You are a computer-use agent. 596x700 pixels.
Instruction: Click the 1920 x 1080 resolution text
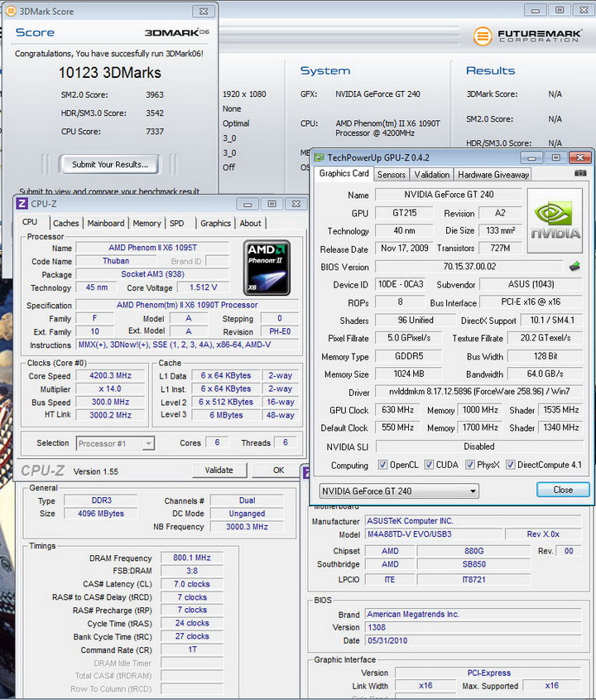tap(244, 94)
